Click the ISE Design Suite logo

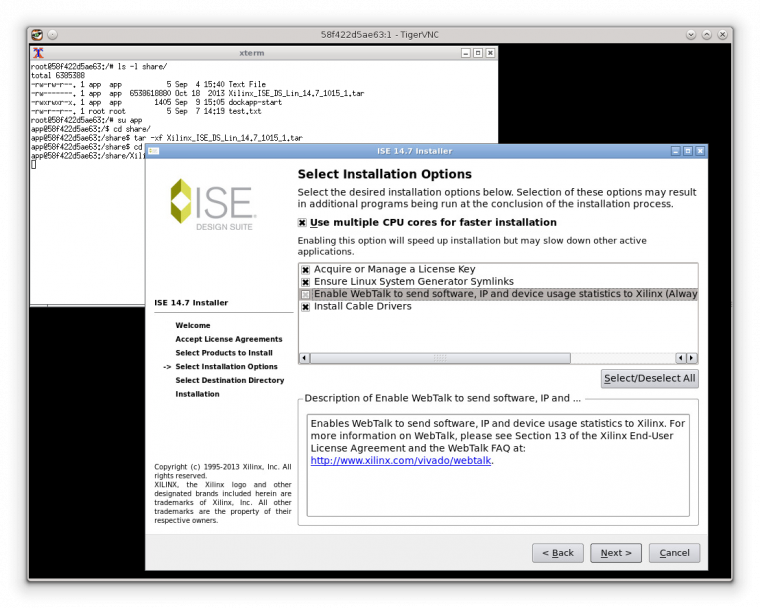(x=212, y=205)
